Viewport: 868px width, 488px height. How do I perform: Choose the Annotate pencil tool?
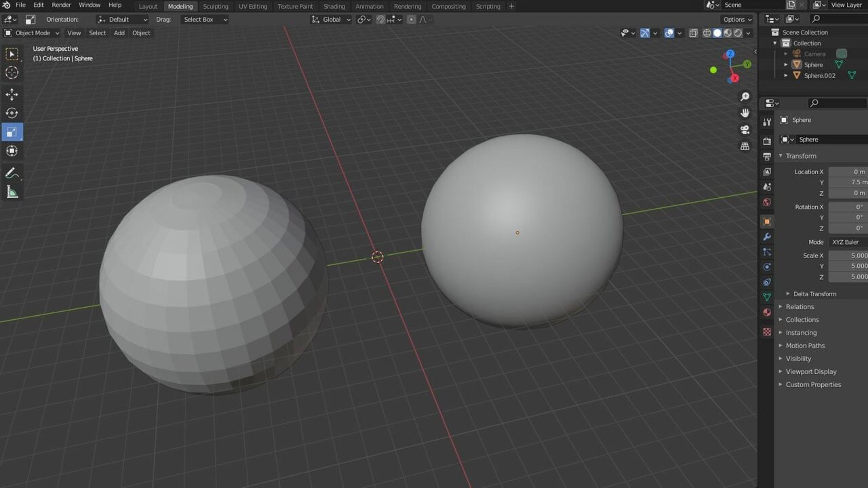pyautogui.click(x=12, y=173)
